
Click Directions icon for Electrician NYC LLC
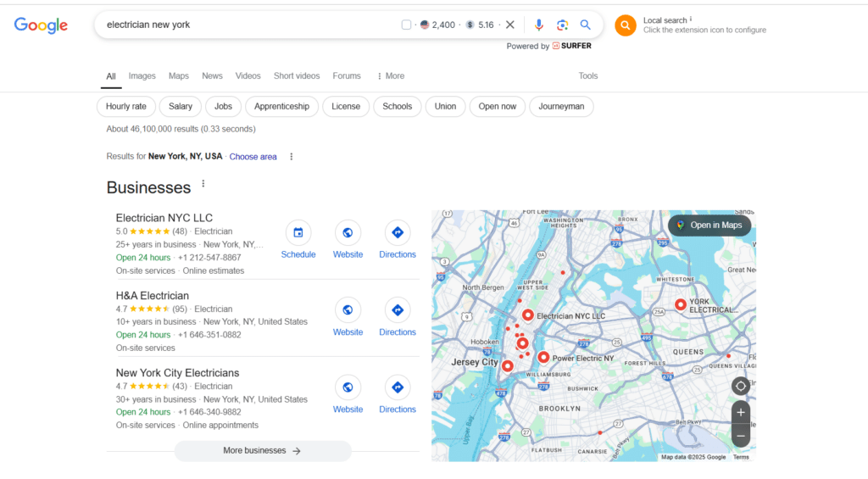coord(398,232)
